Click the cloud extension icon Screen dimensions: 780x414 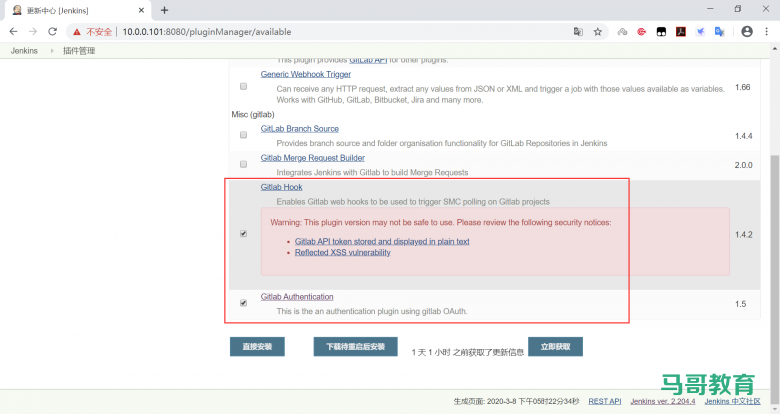[x=622, y=31]
